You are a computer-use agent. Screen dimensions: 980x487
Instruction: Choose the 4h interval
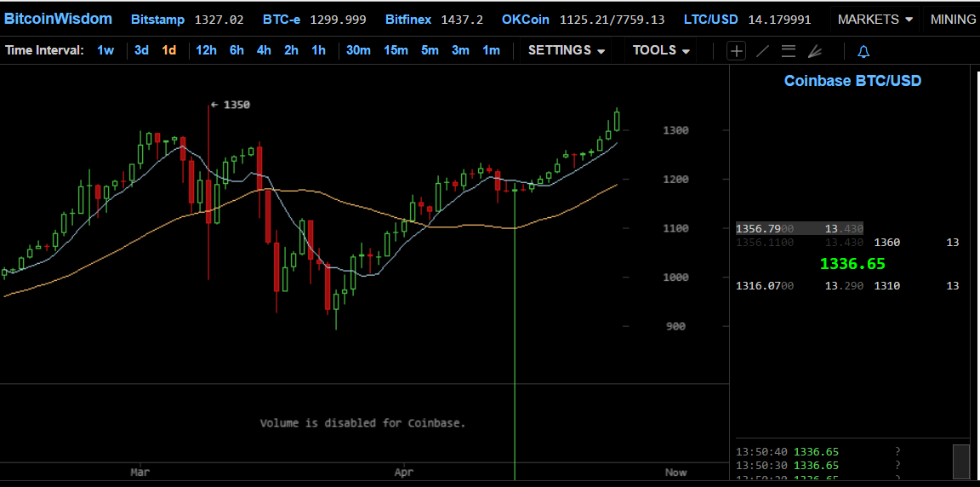coord(264,50)
